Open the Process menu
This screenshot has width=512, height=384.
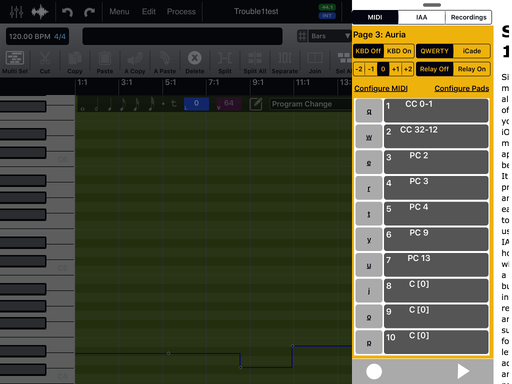tap(181, 12)
